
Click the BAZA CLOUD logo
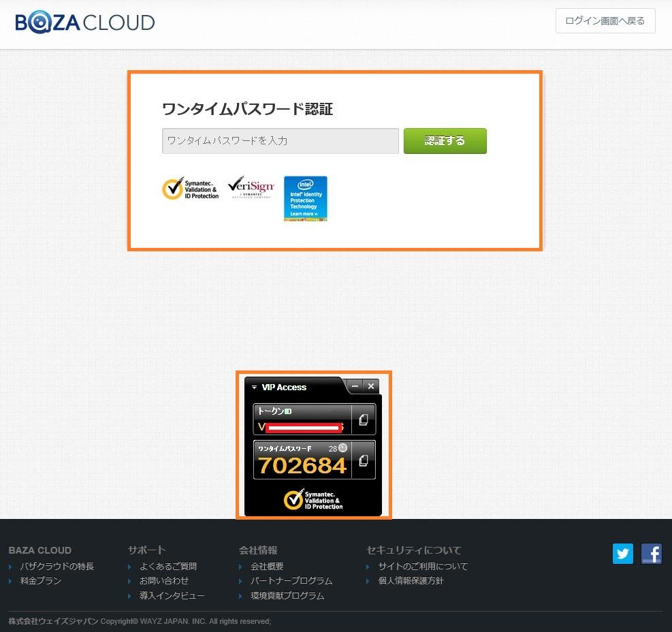[85, 22]
